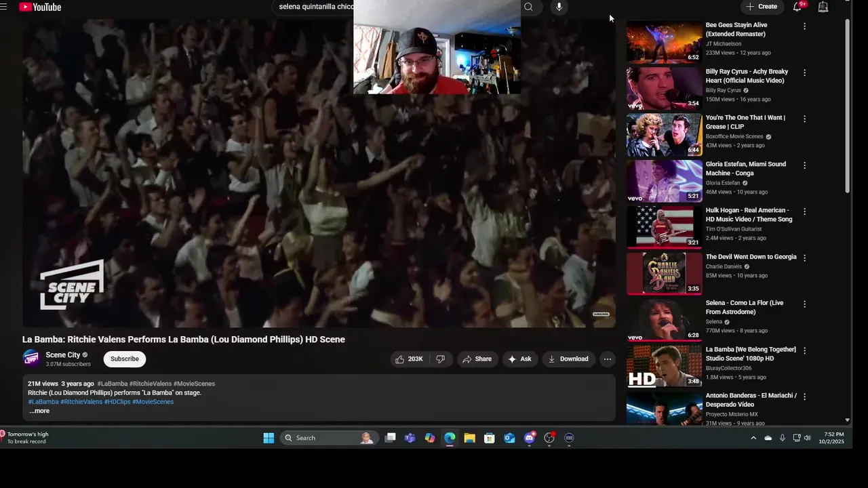868x488 pixels.
Task: Dislike the video with thumbs down
Action: [440, 359]
